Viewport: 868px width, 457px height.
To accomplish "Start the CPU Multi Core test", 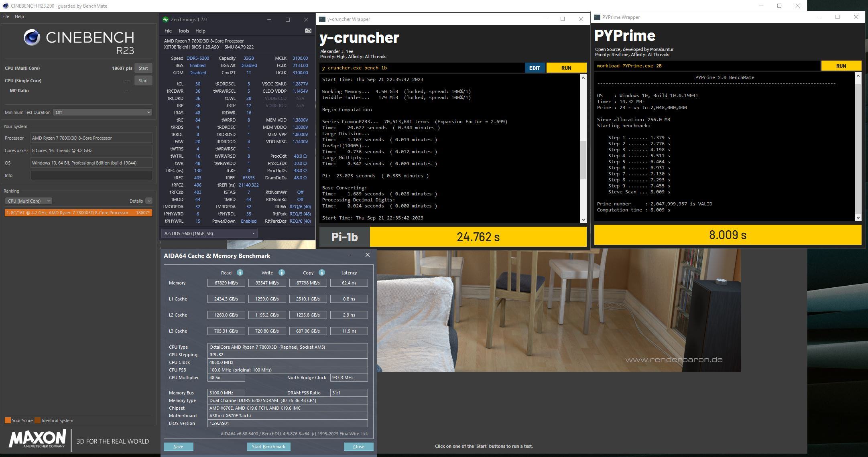I will point(143,68).
